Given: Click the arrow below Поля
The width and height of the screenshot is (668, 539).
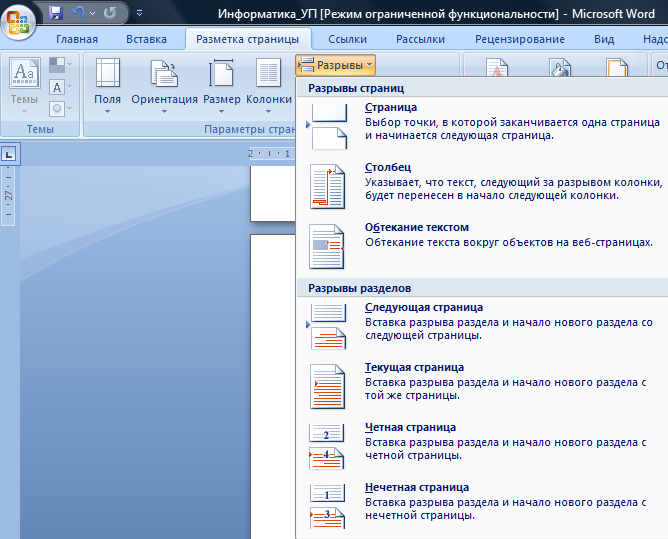Looking at the screenshot, I should (x=107, y=112).
